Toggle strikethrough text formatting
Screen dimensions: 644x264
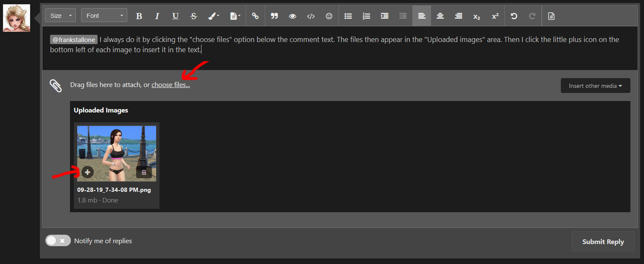click(x=194, y=16)
